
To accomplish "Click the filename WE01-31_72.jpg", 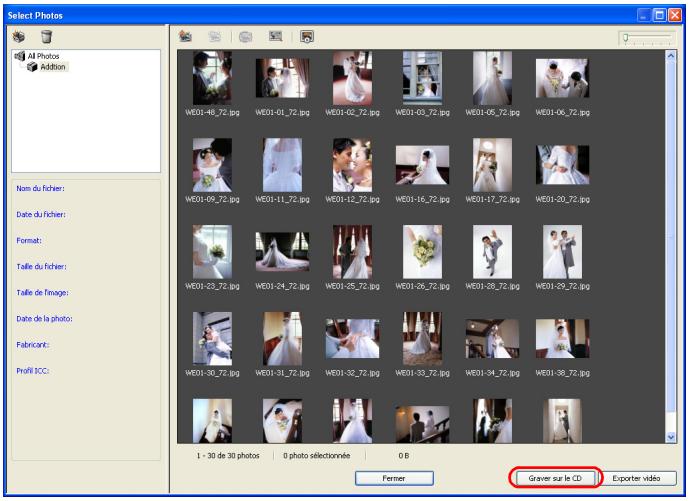I will [282, 373].
